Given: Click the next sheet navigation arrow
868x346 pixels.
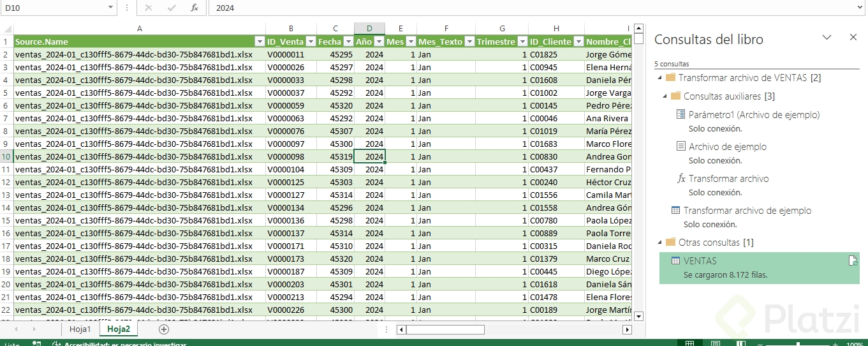Looking at the screenshot, I should pos(35,329).
